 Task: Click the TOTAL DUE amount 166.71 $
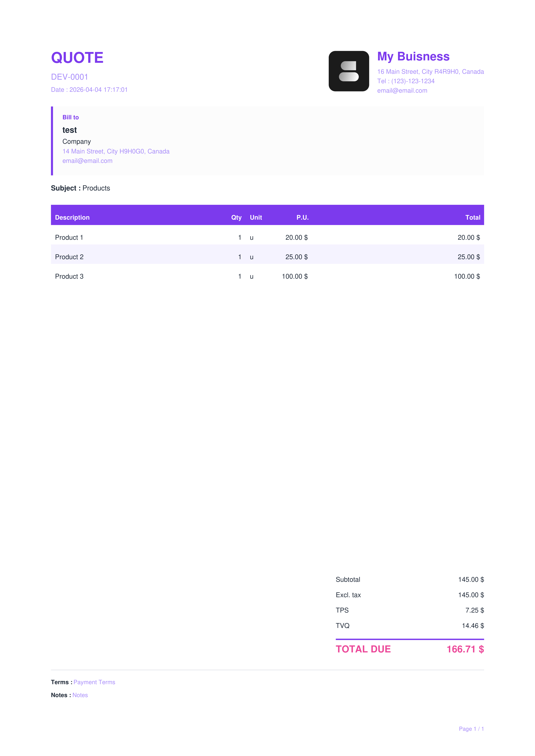(465, 649)
